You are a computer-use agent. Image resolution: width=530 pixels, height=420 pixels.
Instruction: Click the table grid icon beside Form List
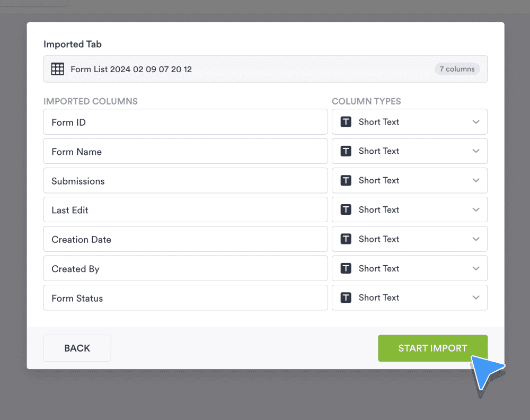57,68
